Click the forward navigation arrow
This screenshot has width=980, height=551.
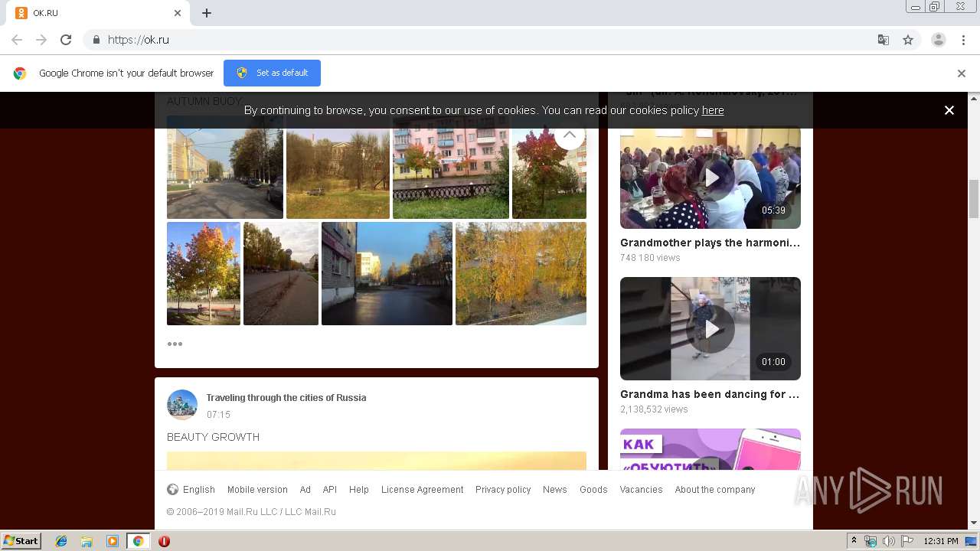tap(41, 40)
